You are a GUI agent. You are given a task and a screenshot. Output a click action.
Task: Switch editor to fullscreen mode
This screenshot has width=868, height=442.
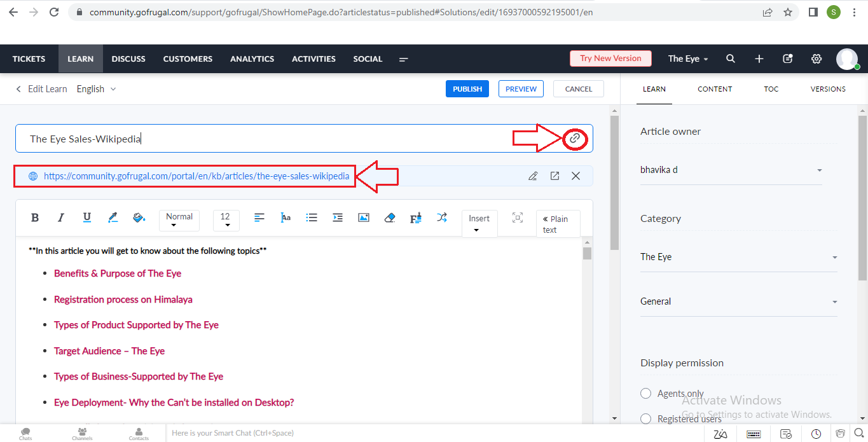pyautogui.click(x=518, y=218)
